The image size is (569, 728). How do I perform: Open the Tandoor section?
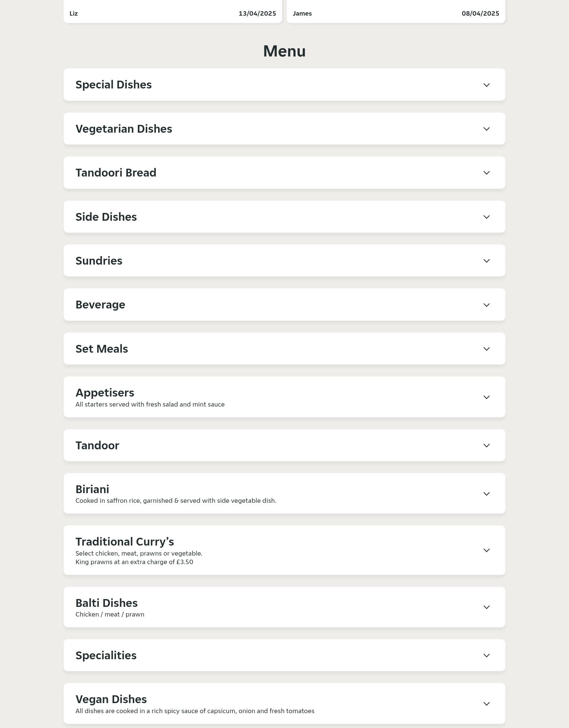[x=486, y=445]
